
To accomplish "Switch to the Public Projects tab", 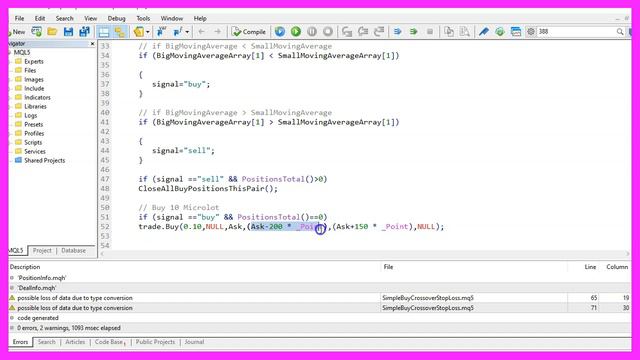I will click(155, 342).
